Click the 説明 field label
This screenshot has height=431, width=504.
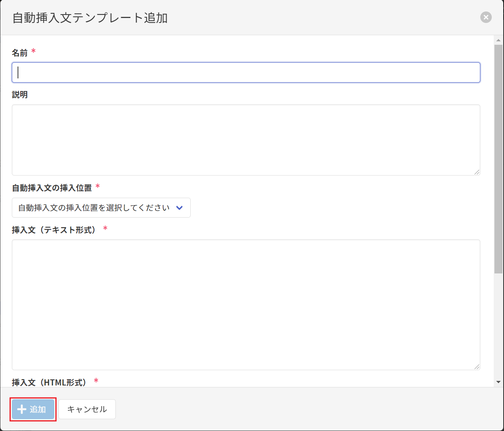pyautogui.click(x=20, y=95)
